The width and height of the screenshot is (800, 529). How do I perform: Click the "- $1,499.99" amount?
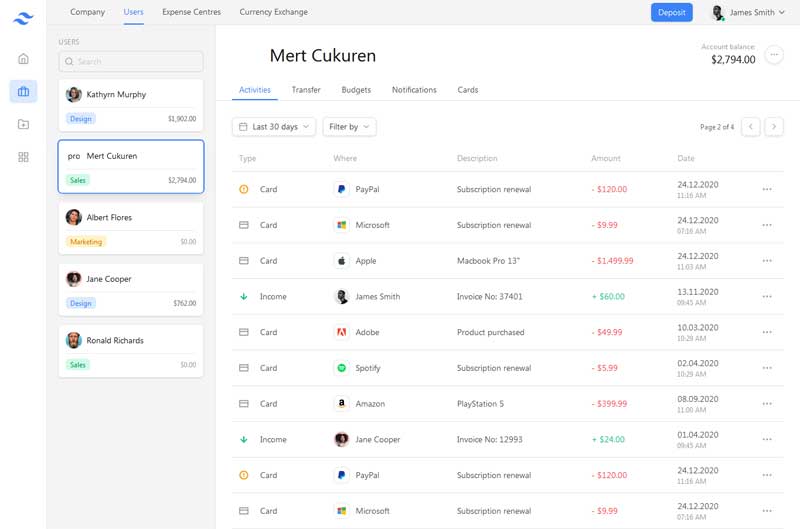[x=612, y=261]
